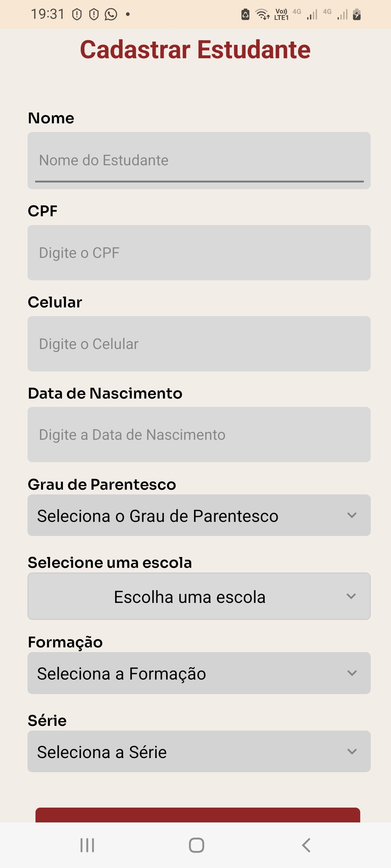
Task: Tap the Digite o CPF field
Action: pyautogui.click(x=199, y=253)
